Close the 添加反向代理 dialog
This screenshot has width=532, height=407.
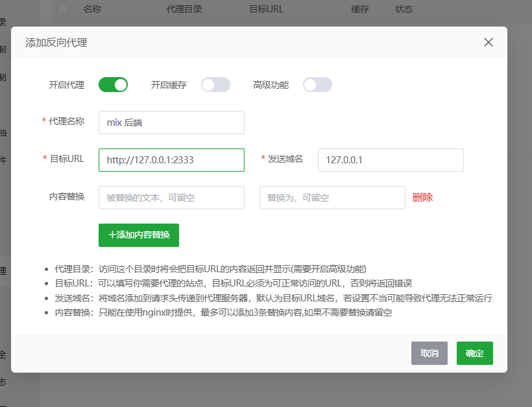(489, 43)
